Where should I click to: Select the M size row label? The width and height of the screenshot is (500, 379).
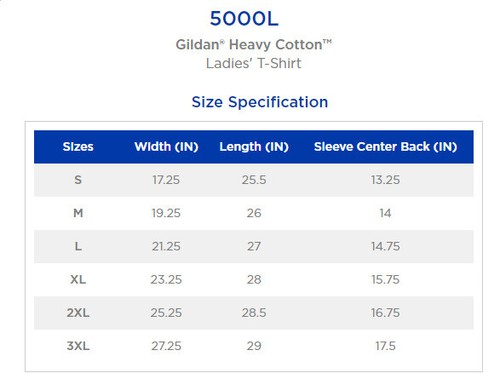78,213
